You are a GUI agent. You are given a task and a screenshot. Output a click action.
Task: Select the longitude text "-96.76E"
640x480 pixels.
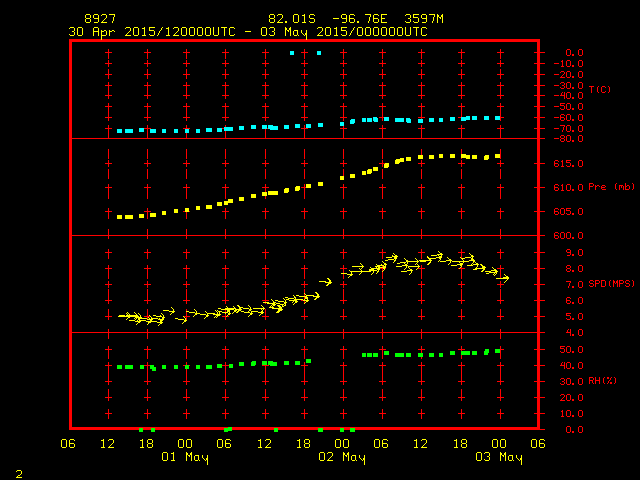(360, 19)
